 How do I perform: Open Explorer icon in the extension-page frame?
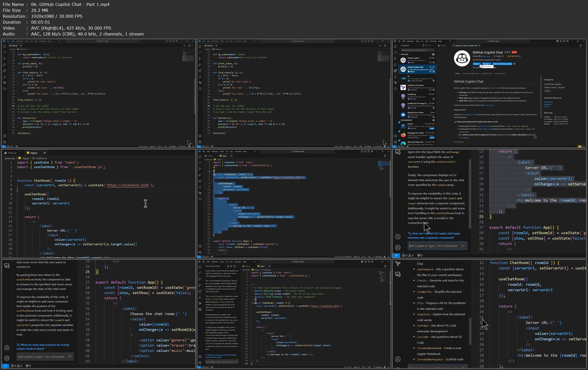coord(395,46)
